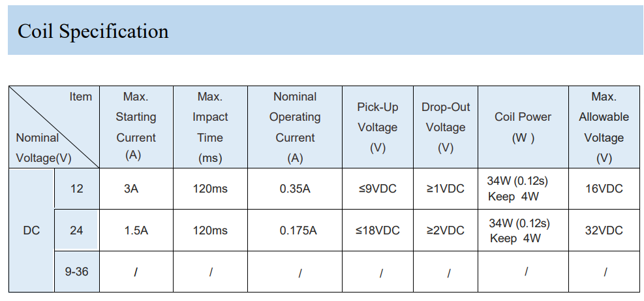The height and width of the screenshot is (301, 644).
Task: Click the Coil Specification heading
Action: pyautogui.click(x=93, y=31)
